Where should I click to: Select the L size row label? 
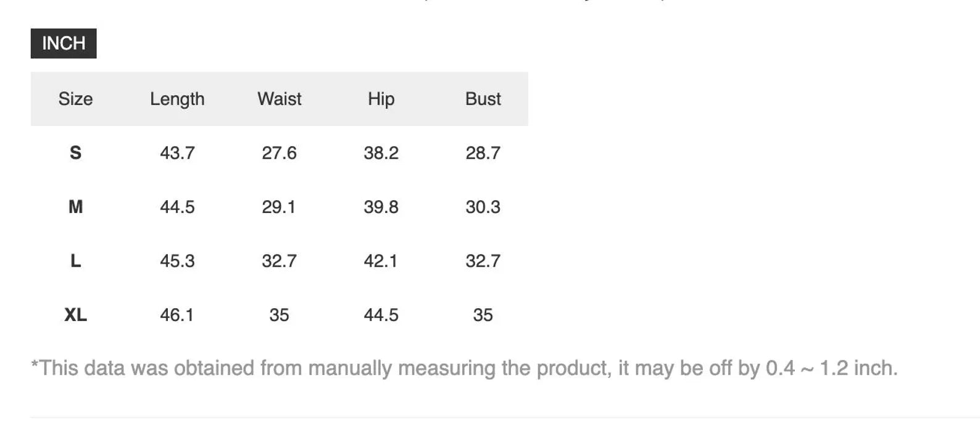pos(75,261)
